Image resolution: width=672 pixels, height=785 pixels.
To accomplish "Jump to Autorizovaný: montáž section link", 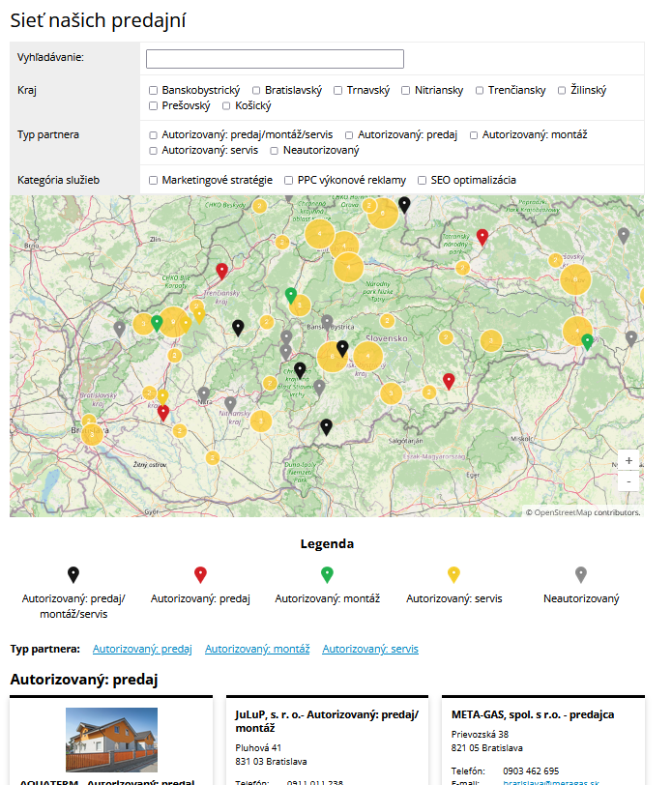I will (x=257, y=649).
